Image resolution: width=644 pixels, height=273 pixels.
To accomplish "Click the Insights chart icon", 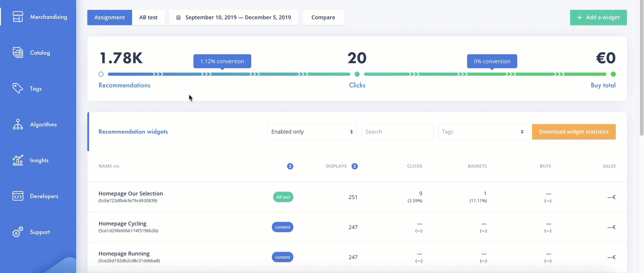I will [18, 160].
